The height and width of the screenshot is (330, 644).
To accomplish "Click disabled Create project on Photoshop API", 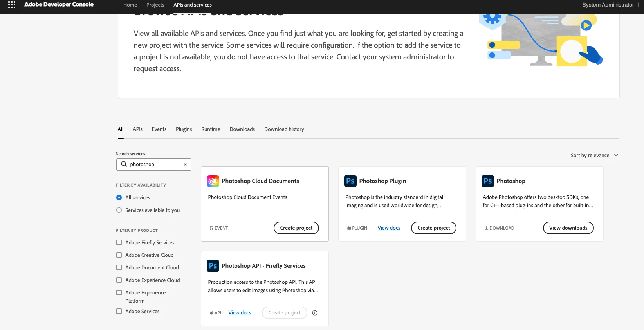I will tap(285, 313).
